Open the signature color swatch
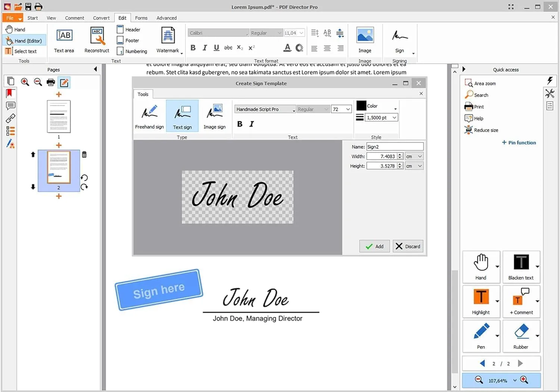 361,106
